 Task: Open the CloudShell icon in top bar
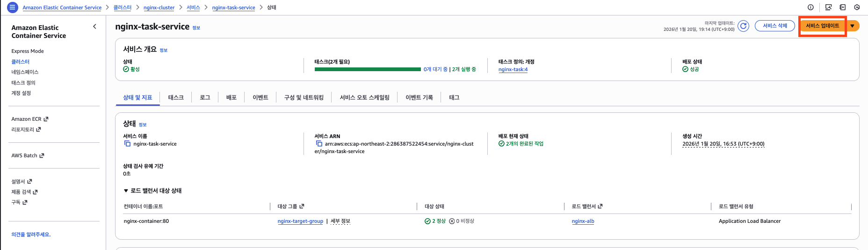[x=828, y=7]
